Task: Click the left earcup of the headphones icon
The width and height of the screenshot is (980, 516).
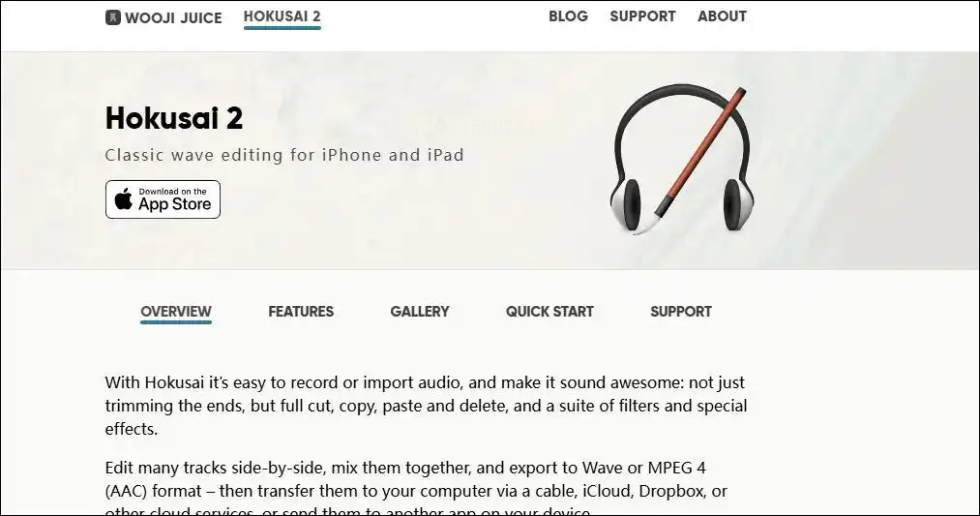Action: click(628, 203)
